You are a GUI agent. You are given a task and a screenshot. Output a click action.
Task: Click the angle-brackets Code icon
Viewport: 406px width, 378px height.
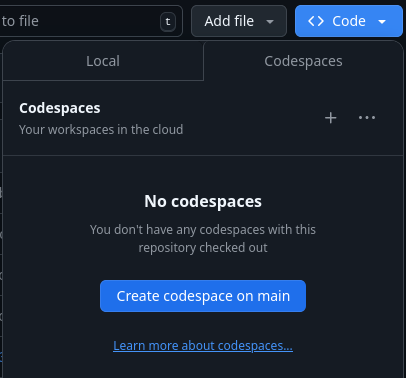point(316,21)
